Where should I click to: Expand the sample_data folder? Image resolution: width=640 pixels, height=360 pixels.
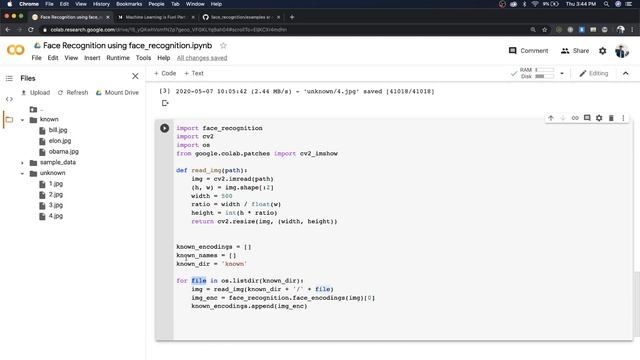click(x=22, y=163)
